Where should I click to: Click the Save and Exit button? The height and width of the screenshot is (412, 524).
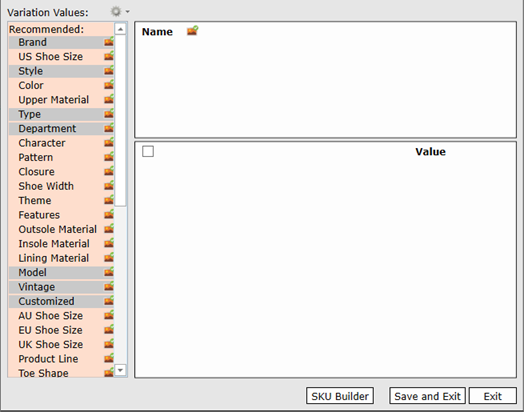point(427,396)
